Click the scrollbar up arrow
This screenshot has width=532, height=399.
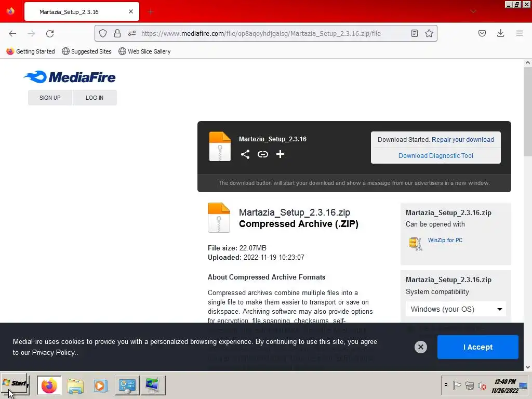point(528,63)
